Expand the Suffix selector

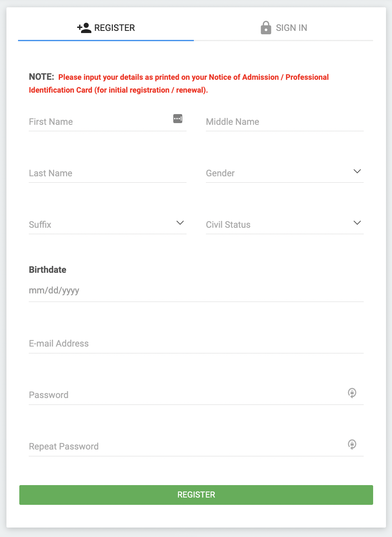pyautogui.click(x=180, y=223)
